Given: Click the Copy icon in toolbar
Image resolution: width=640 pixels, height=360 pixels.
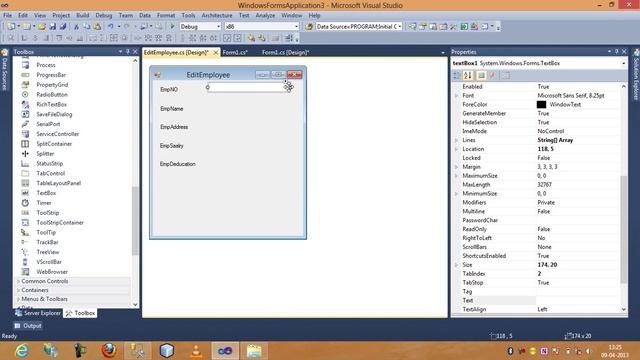Looking at the screenshot, I should (87, 27).
